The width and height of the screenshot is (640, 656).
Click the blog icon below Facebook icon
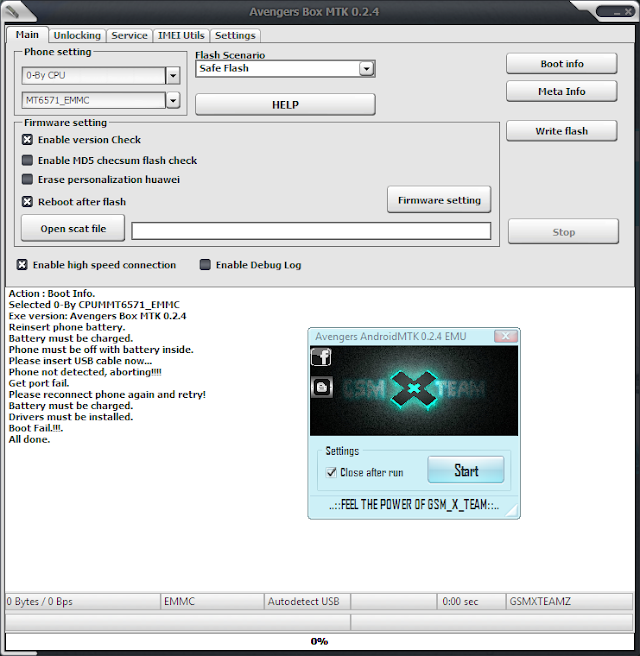(322, 387)
